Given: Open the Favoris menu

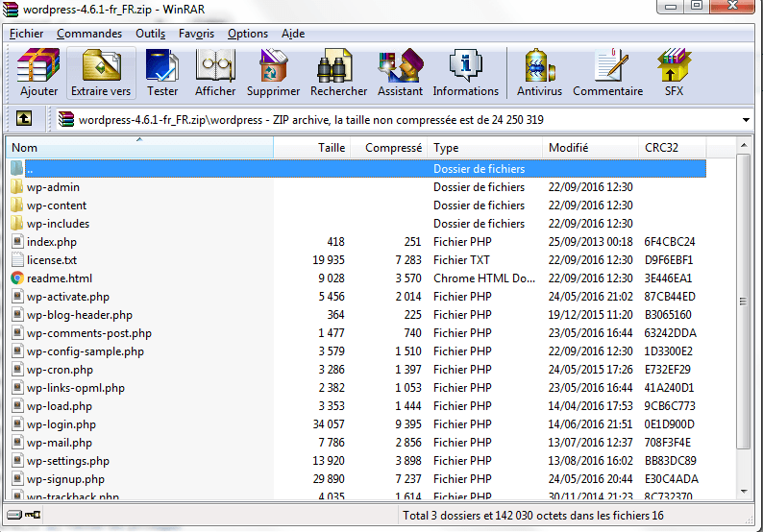Looking at the screenshot, I should coord(196,34).
